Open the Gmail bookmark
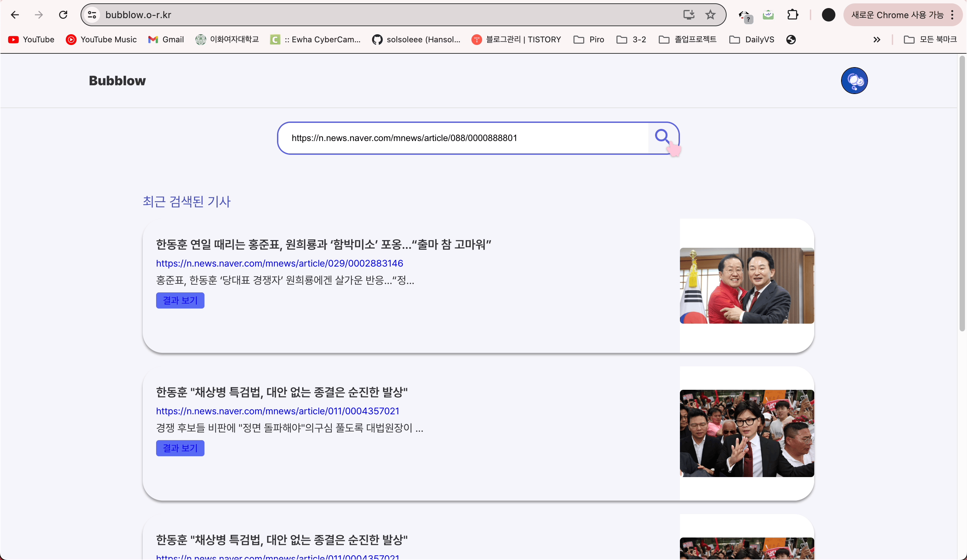The width and height of the screenshot is (967, 560). [166, 40]
